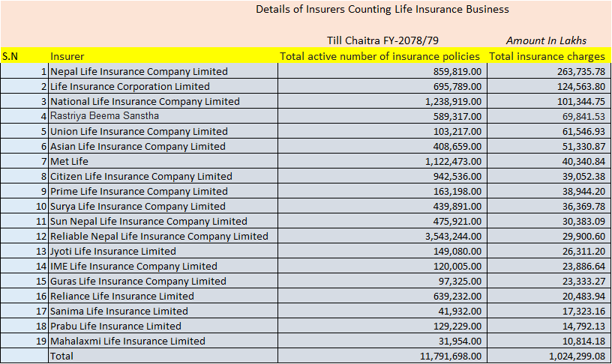
Task: Select charges value 23,333.27
Action: 584,282
